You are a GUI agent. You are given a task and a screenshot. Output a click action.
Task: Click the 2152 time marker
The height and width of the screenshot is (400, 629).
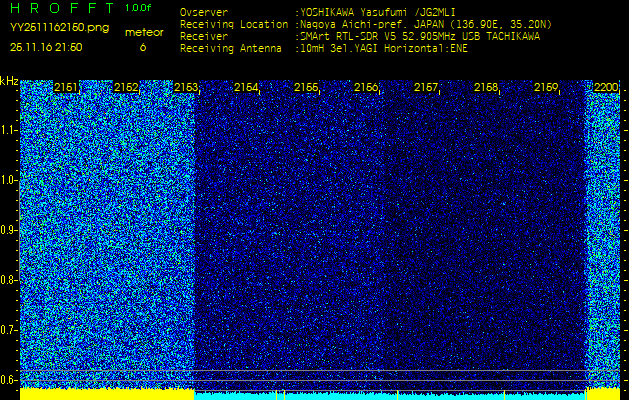[x=126, y=87]
